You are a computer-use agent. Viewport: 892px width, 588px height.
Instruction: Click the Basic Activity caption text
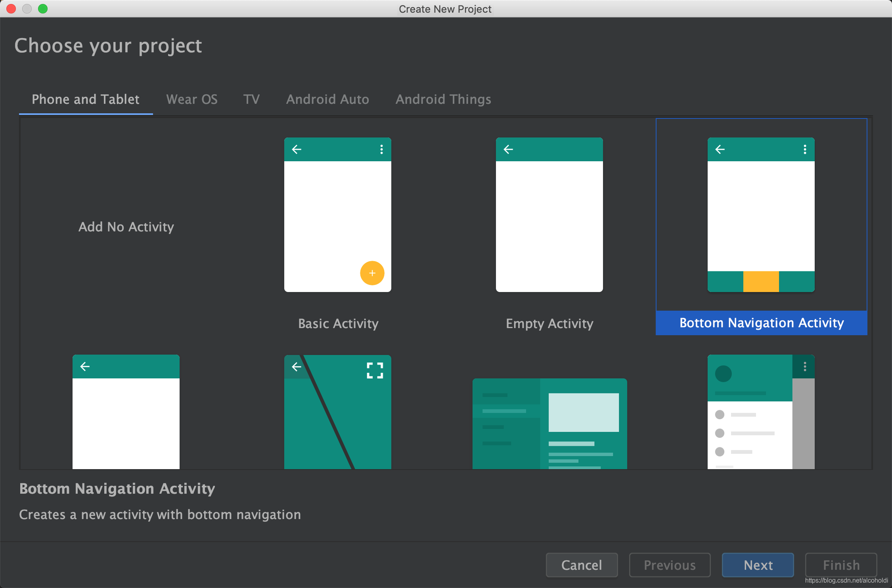tap(338, 323)
